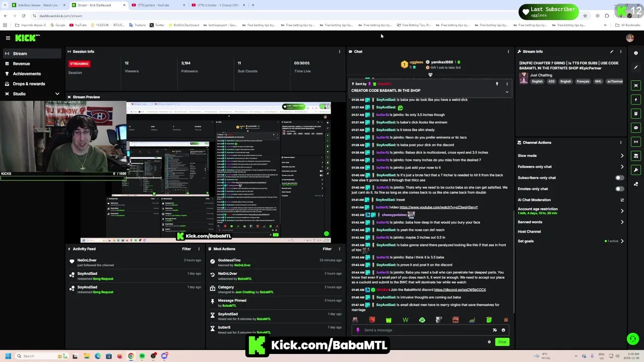Toggle the stream preview widget icon in right rail
Image resolution: width=644 pixels, height=362 pixels.
[x=636, y=85]
